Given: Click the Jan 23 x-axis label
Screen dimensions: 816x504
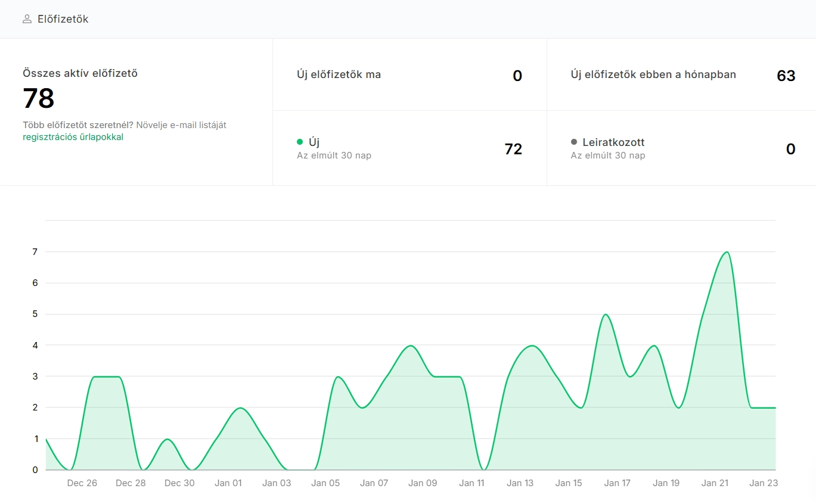Looking at the screenshot, I should 764,483.
